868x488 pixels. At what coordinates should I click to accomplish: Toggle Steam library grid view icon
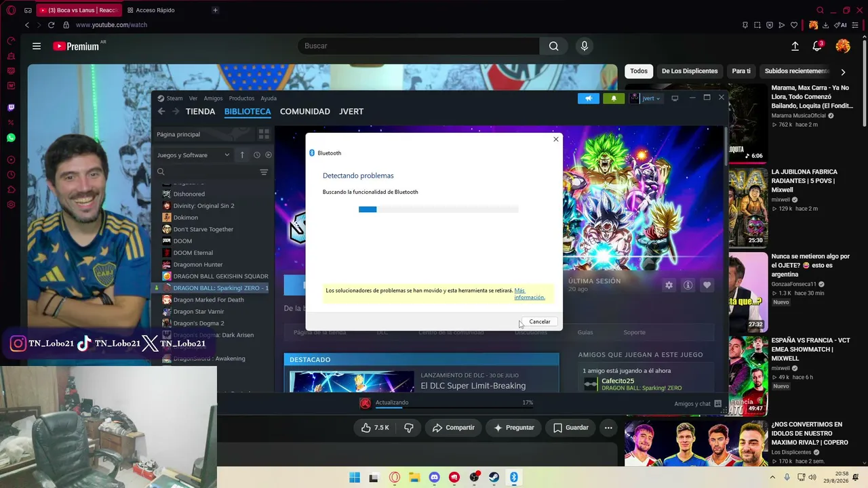pos(264,134)
